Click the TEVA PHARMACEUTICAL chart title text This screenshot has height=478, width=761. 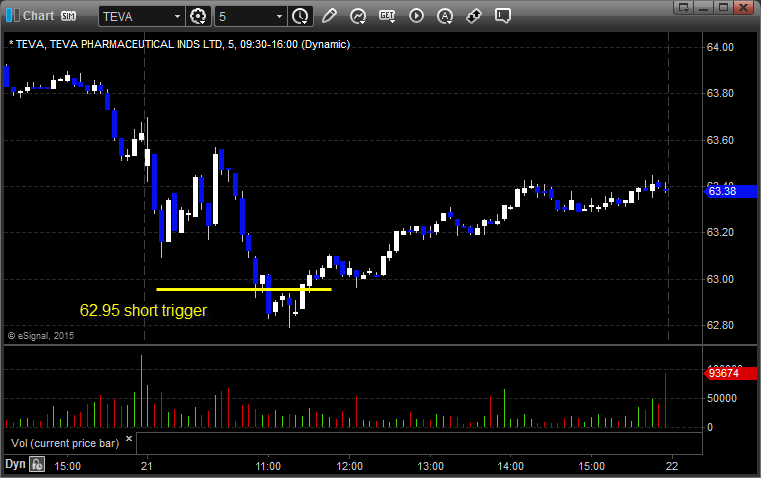pyautogui.click(x=180, y=44)
